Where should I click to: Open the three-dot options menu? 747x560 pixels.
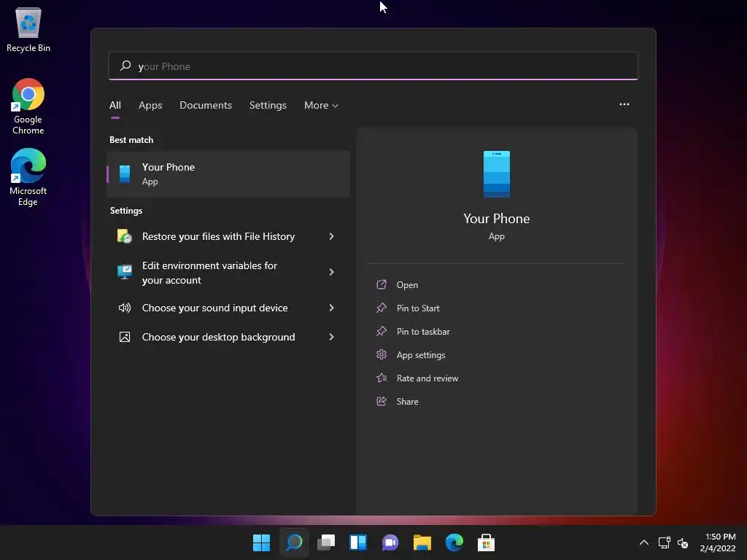(x=624, y=104)
